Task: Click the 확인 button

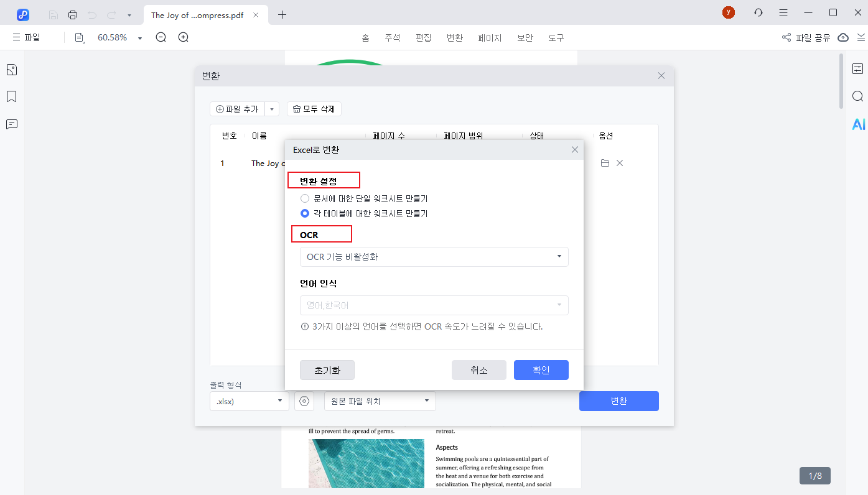Action: tap(541, 370)
